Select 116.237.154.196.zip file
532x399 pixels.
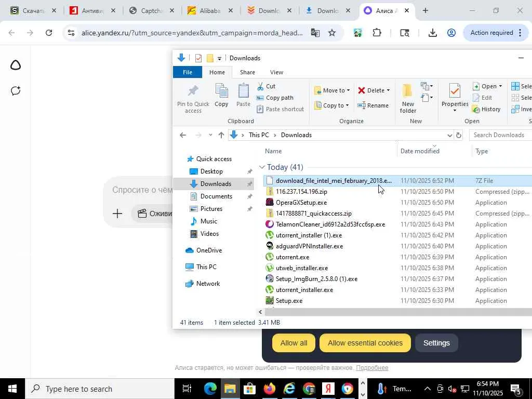pos(301,192)
